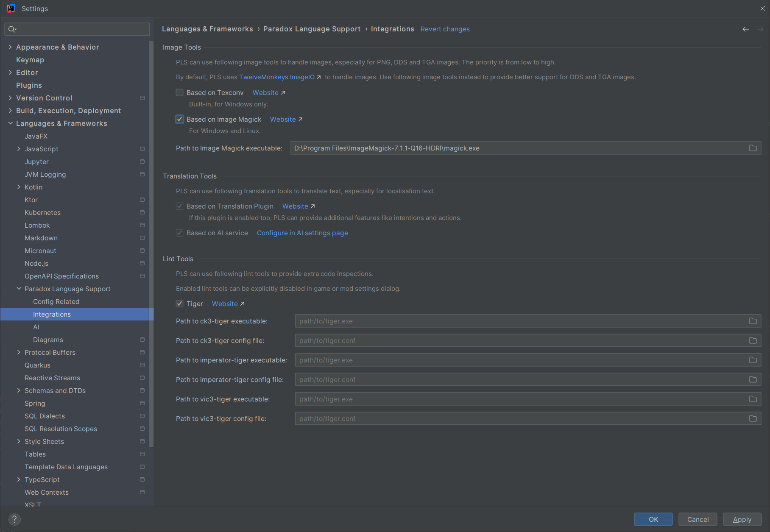Image resolution: width=770 pixels, height=532 pixels.
Task: Click project-level icon next to Jupyter
Action: click(x=142, y=162)
